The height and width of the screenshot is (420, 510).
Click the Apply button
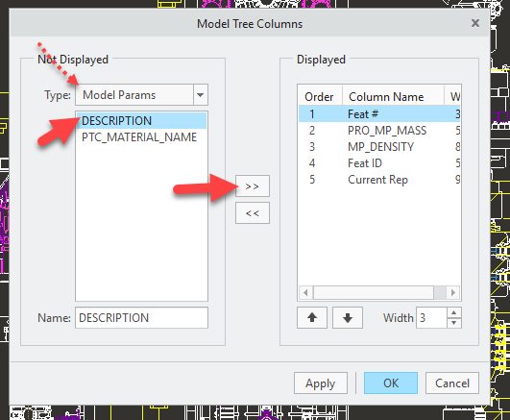321,383
